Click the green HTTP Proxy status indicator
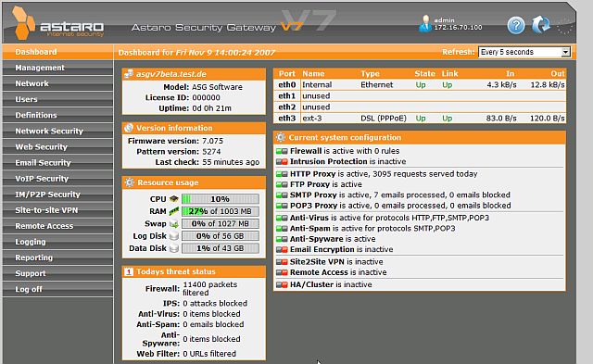Image resolution: width=593 pixels, height=364 pixels. (x=282, y=174)
